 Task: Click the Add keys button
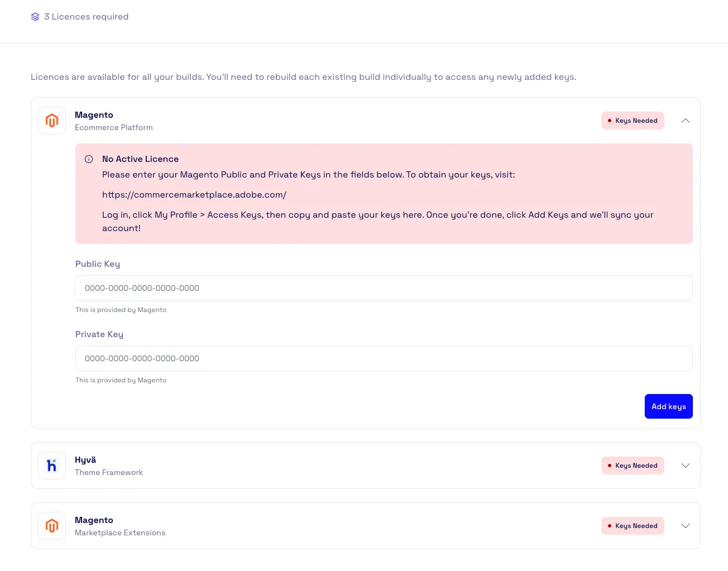click(669, 406)
